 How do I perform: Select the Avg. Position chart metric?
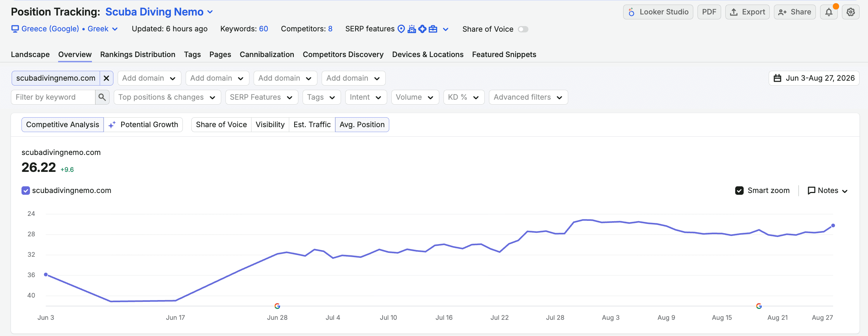coord(362,125)
